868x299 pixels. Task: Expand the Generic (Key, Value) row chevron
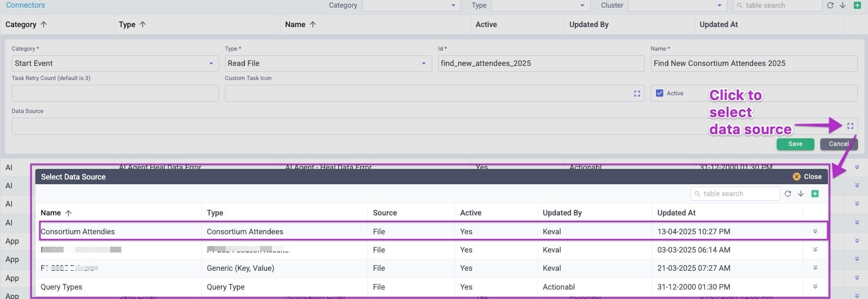(x=816, y=268)
